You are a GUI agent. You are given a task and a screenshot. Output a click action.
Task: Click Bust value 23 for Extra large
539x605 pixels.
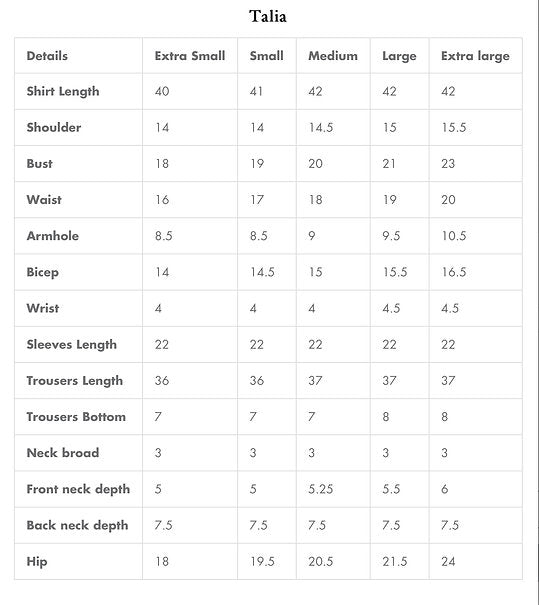(x=448, y=164)
